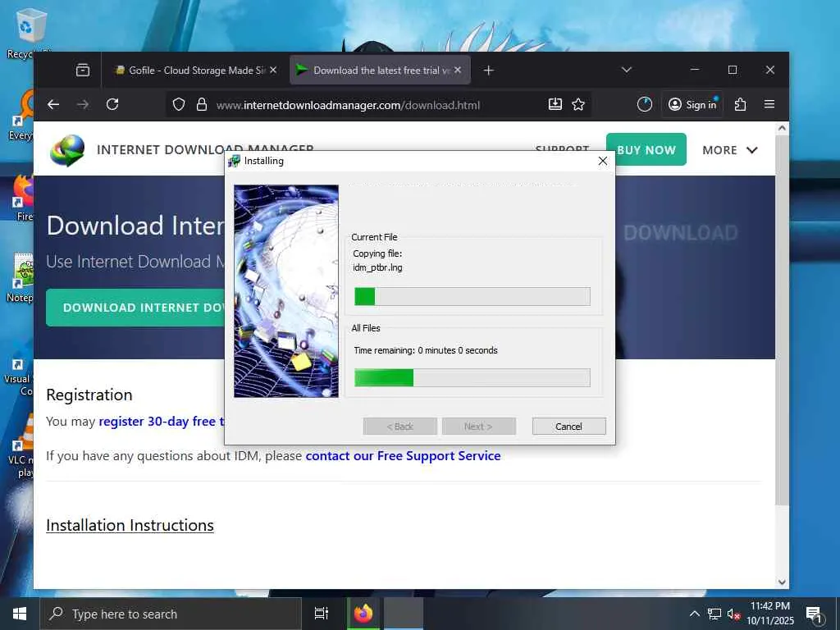Image resolution: width=840 pixels, height=630 pixels.
Task: Open the Firefox application menu
Action: tap(769, 104)
